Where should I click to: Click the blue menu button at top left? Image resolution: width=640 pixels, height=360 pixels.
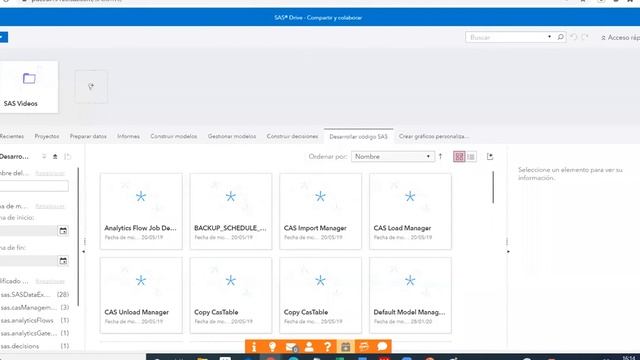pos(3,37)
